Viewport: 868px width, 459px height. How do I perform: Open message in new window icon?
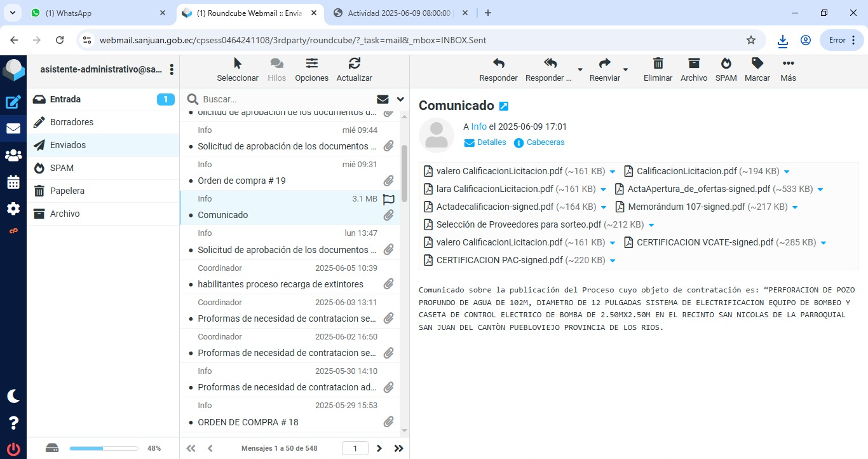[x=504, y=106]
